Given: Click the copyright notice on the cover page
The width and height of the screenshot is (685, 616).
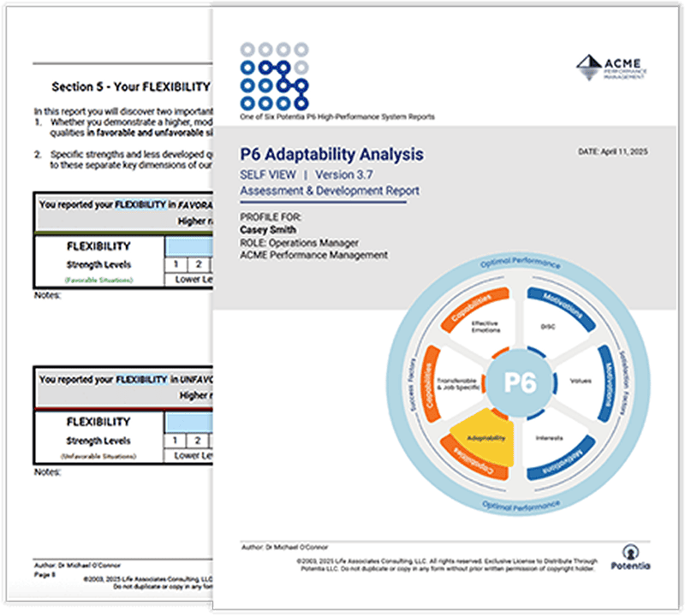Looking at the screenshot, I should coord(447,565).
